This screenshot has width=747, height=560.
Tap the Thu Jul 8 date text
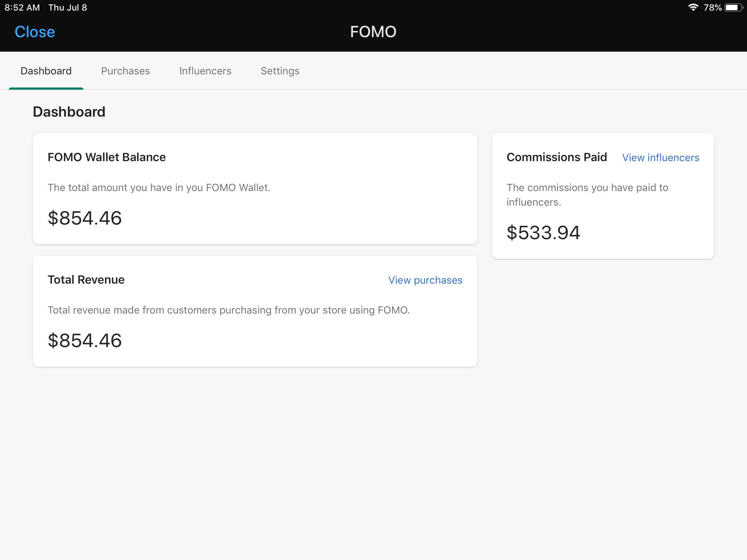67,7
